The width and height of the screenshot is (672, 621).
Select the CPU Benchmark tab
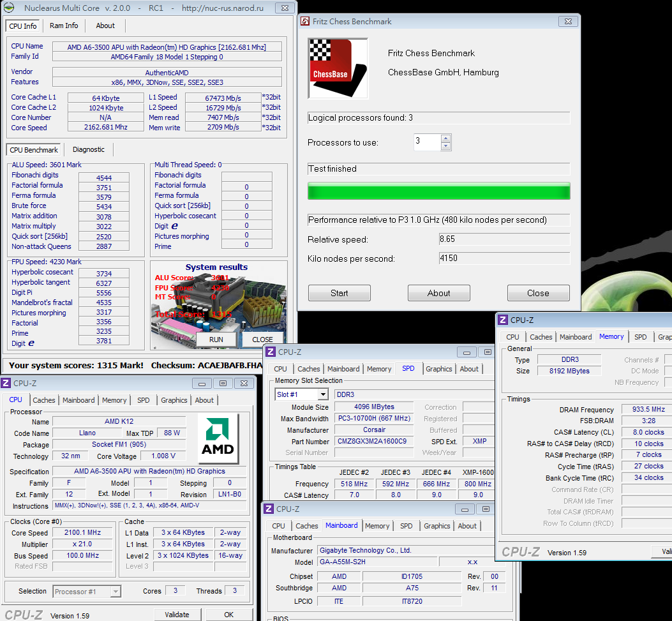(34, 149)
